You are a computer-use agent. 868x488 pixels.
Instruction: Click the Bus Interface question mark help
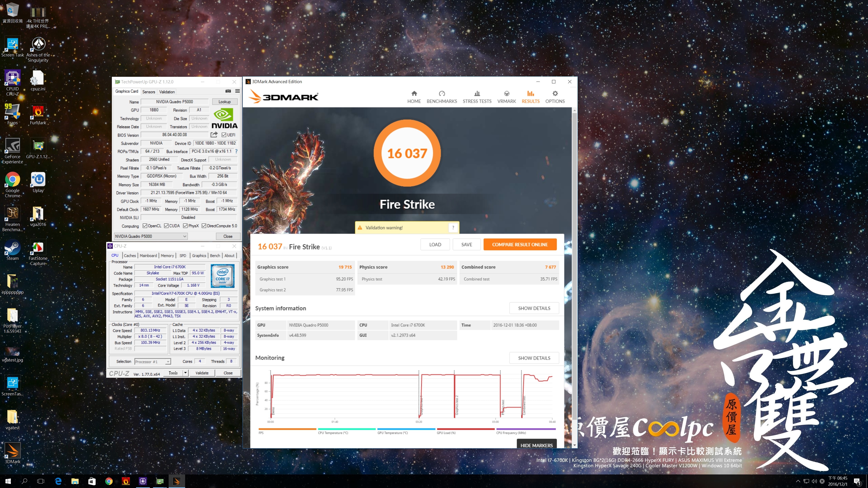236,151
